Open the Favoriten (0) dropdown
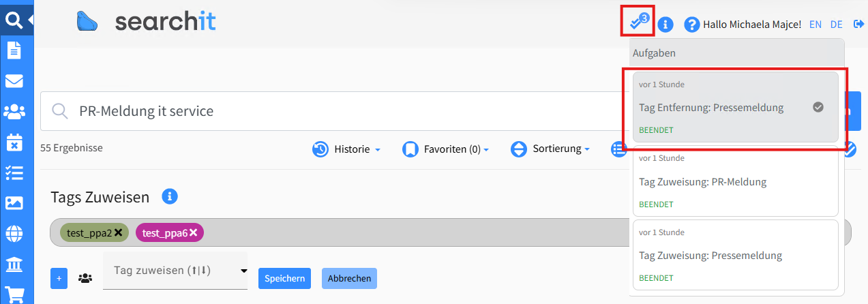This screenshot has width=868, height=304. 446,149
